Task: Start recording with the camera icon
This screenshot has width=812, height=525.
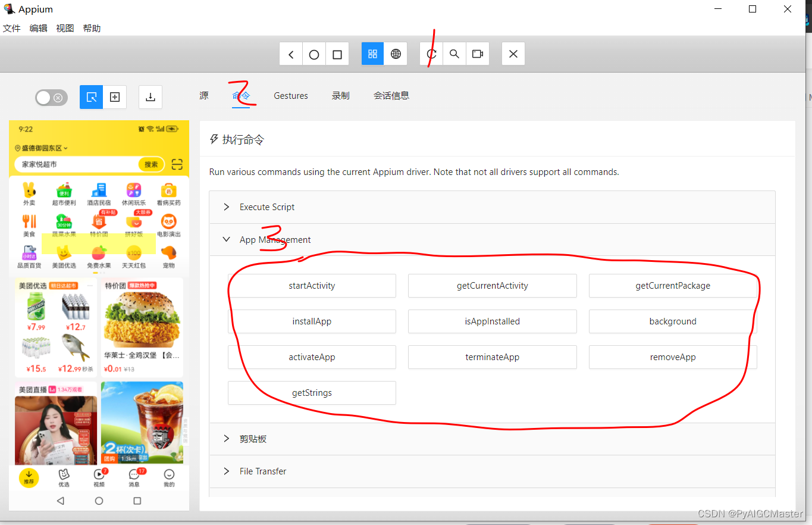Action: [478, 54]
